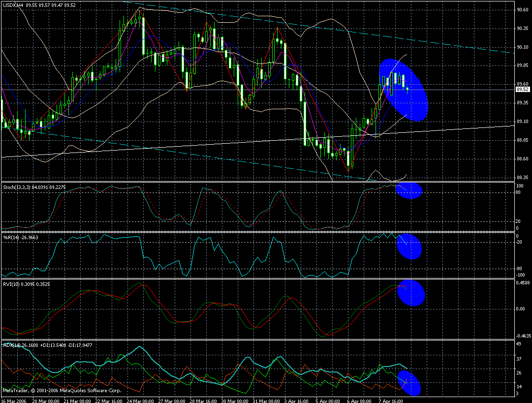Click the 16 Mar 2006 date label
Viewport: 532px width, 403px height.
(x=14, y=401)
